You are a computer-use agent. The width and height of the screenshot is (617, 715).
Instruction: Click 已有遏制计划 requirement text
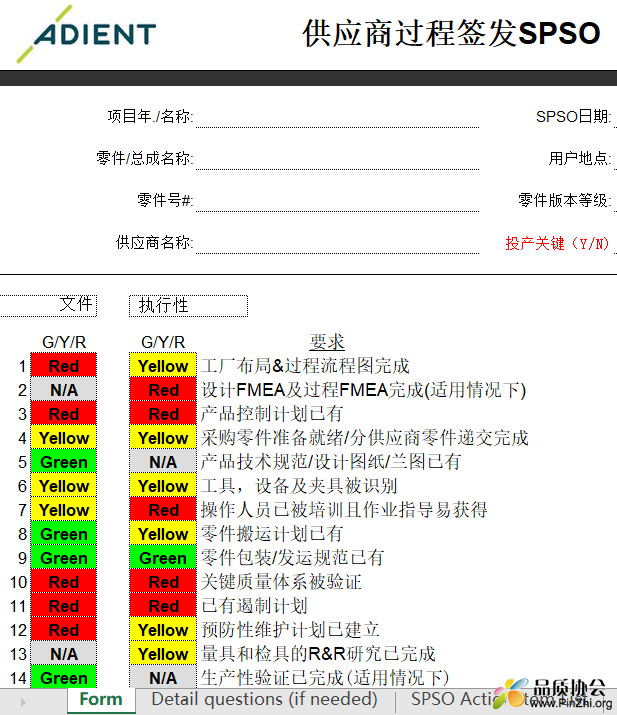[254, 606]
